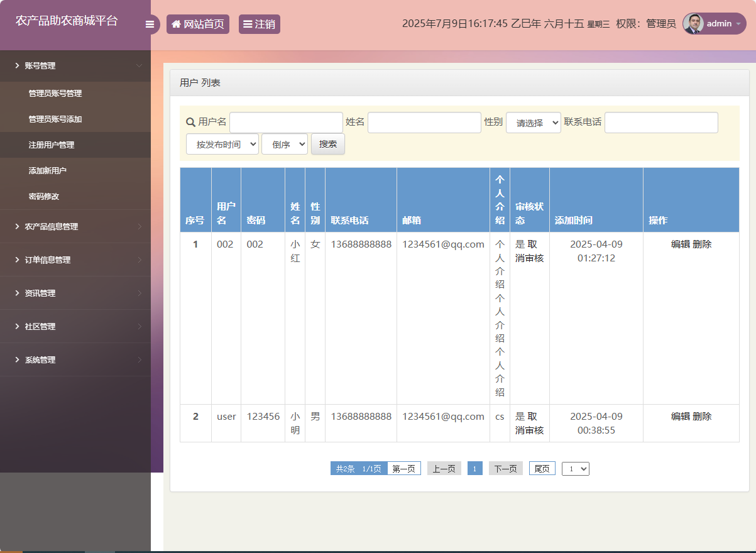
Task: Click inside the 联系电话 input field
Action: 660,122
